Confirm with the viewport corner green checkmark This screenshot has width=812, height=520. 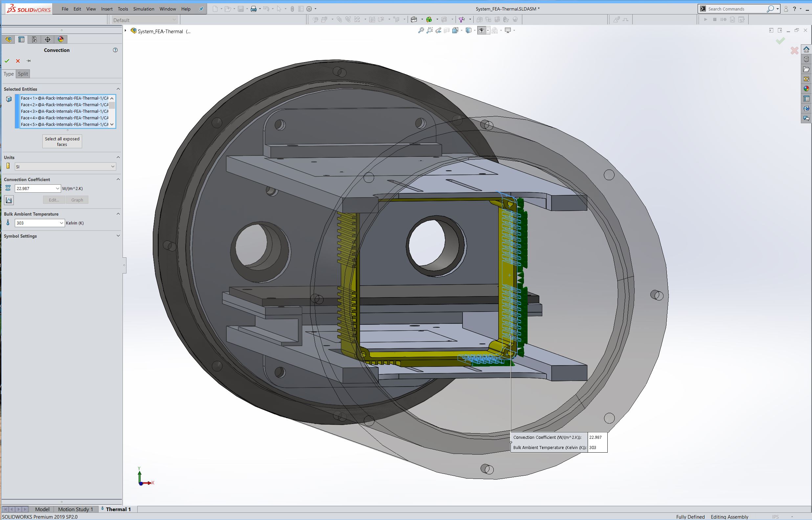coord(780,41)
